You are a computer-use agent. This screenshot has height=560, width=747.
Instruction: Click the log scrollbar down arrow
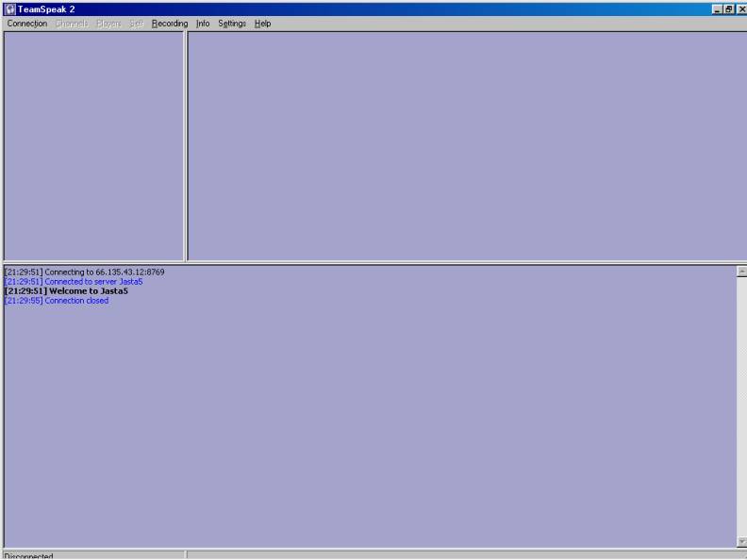(x=741, y=542)
